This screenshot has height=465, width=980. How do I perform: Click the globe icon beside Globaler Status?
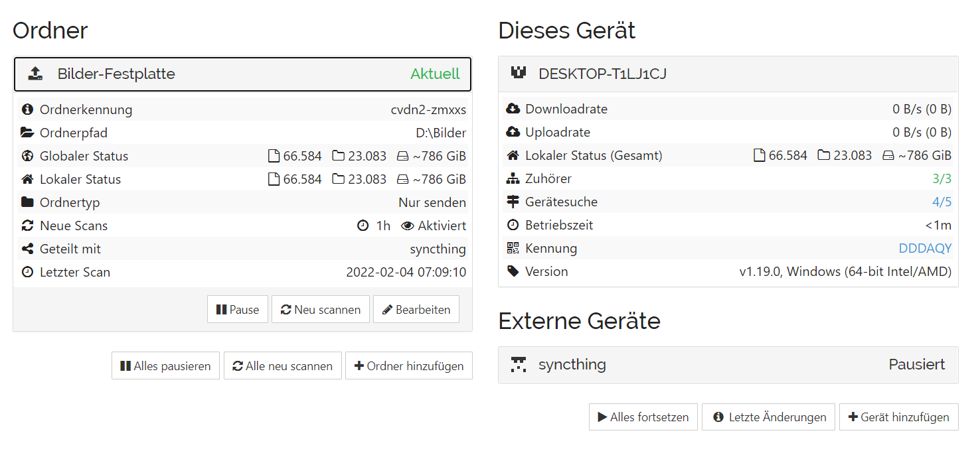pyautogui.click(x=27, y=156)
